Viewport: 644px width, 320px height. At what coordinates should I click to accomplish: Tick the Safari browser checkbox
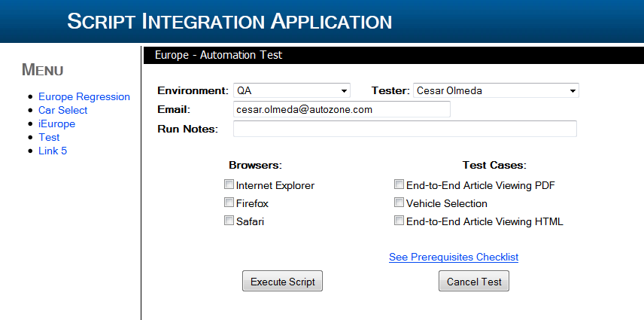click(229, 221)
